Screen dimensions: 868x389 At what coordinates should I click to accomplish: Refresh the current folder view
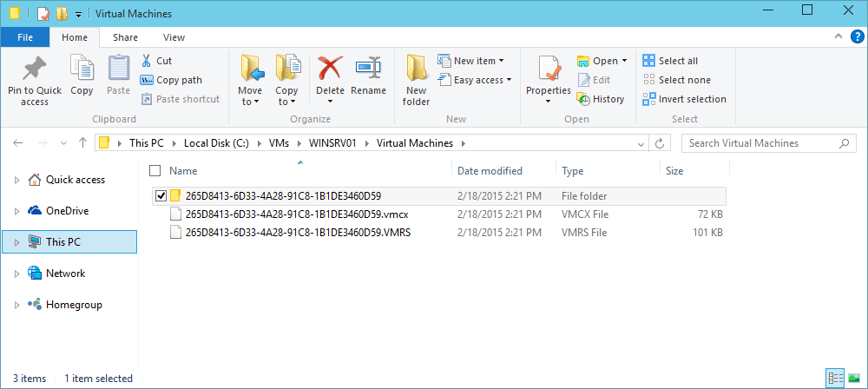[659, 143]
